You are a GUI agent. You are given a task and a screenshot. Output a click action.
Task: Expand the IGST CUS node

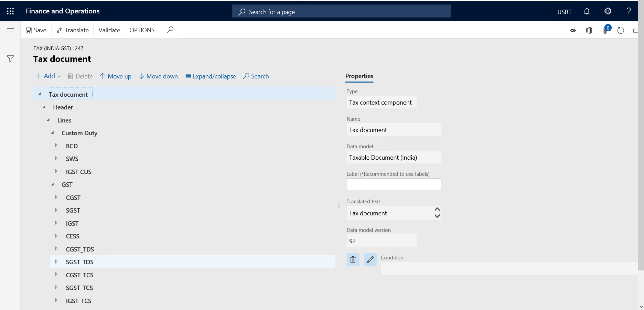(x=56, y=171)
